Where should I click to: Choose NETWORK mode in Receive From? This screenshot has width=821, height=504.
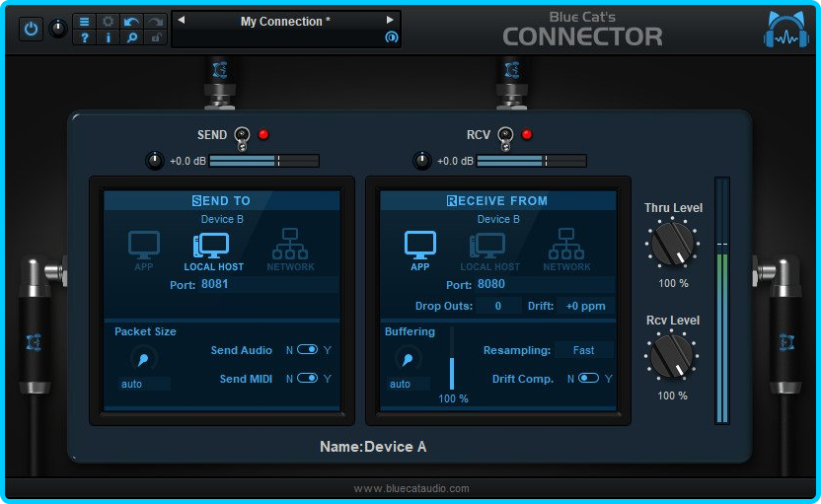[566, 251]
